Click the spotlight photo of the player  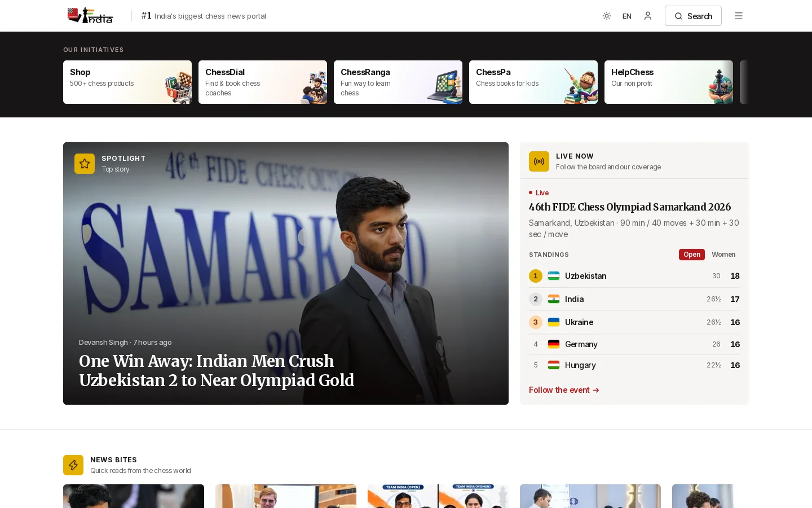coord(286,273)
